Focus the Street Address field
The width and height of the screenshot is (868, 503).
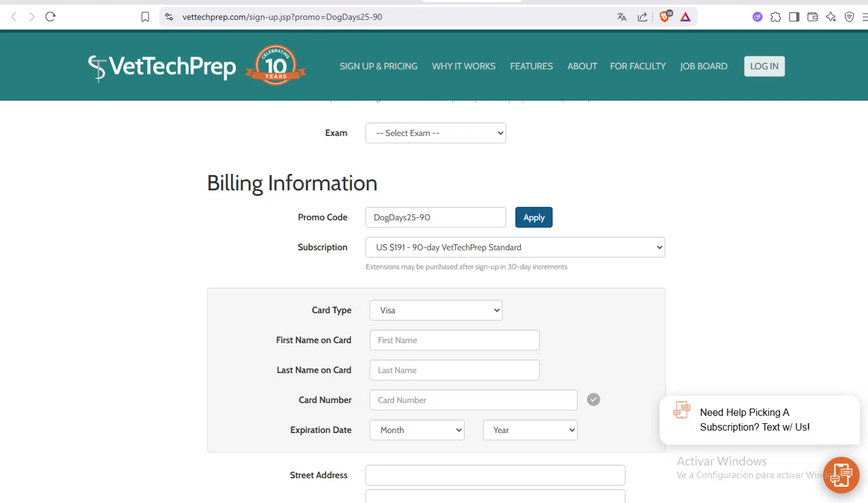(x=495, y=475)
